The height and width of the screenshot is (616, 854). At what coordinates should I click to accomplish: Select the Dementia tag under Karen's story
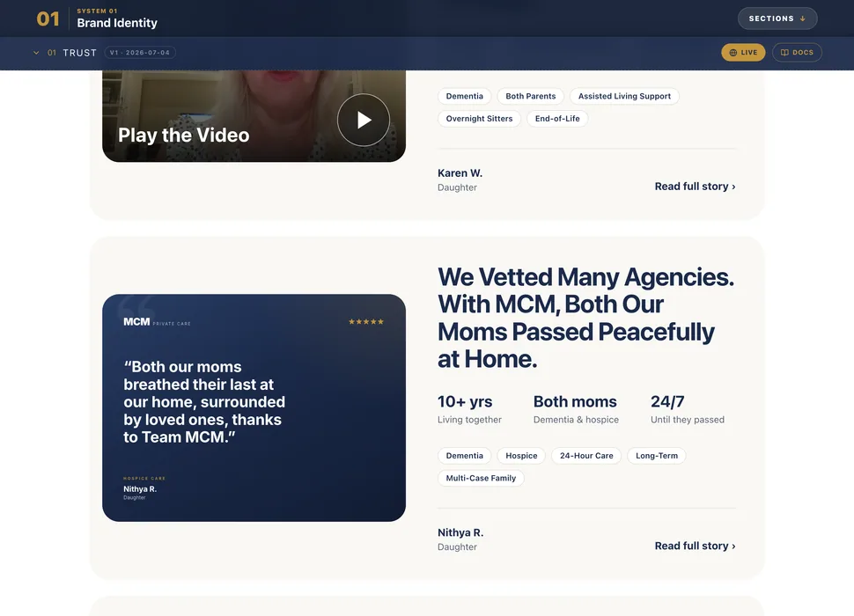coord(465,96)
